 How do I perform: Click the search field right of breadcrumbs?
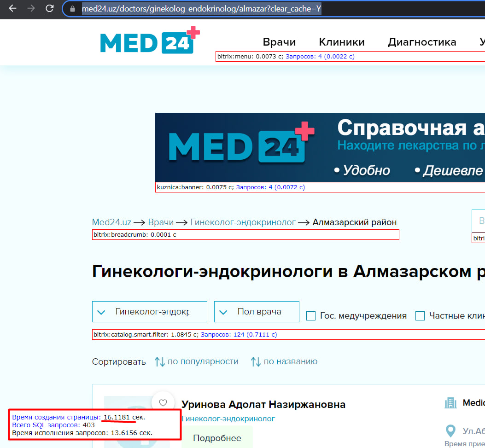point(478,221)
